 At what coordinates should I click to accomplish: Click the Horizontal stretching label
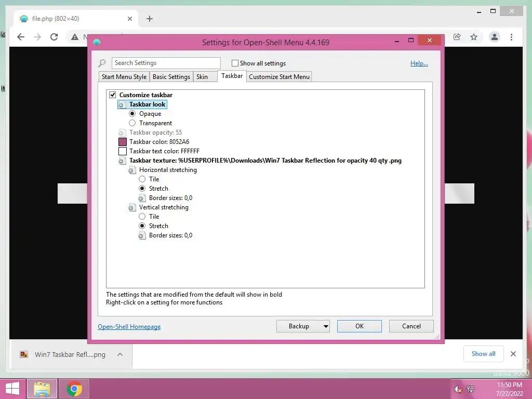coord(168,170)
